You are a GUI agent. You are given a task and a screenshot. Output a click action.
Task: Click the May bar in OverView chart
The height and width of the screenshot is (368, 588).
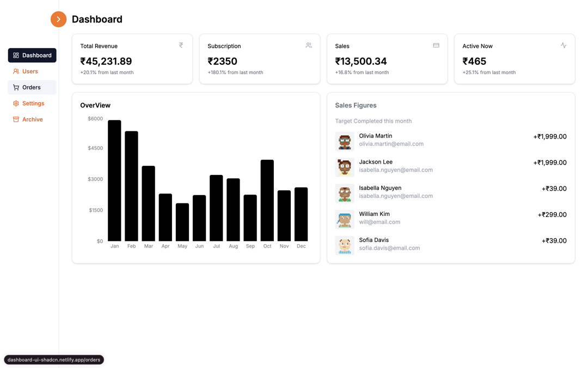pyautogui.click(x=182, y=222)
